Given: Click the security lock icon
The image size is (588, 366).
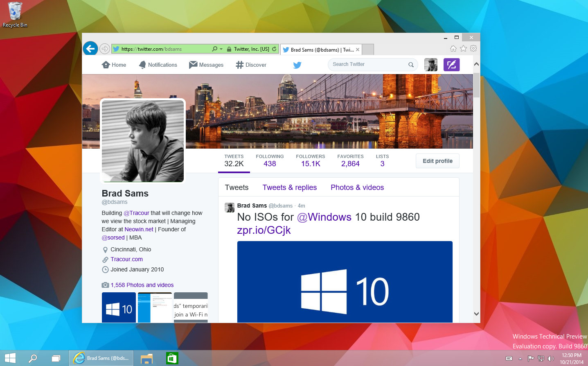Looking at the screenshot, I should (x=230, y=49).
